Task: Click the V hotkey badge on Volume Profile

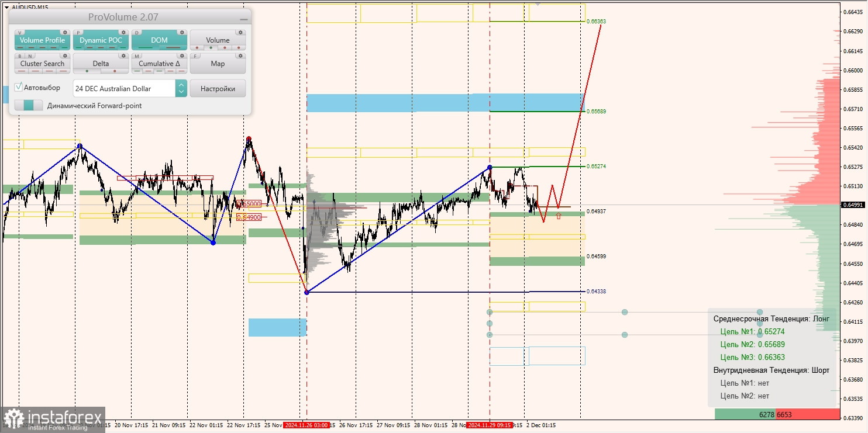Action: (21, 33)
